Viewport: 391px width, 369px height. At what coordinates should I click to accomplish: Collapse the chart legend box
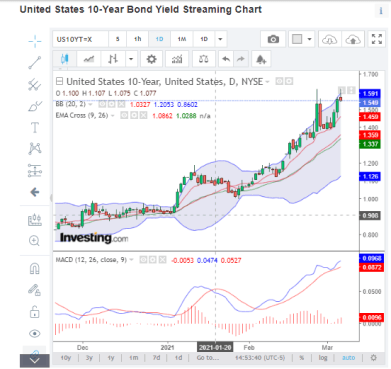pos(59,81)
